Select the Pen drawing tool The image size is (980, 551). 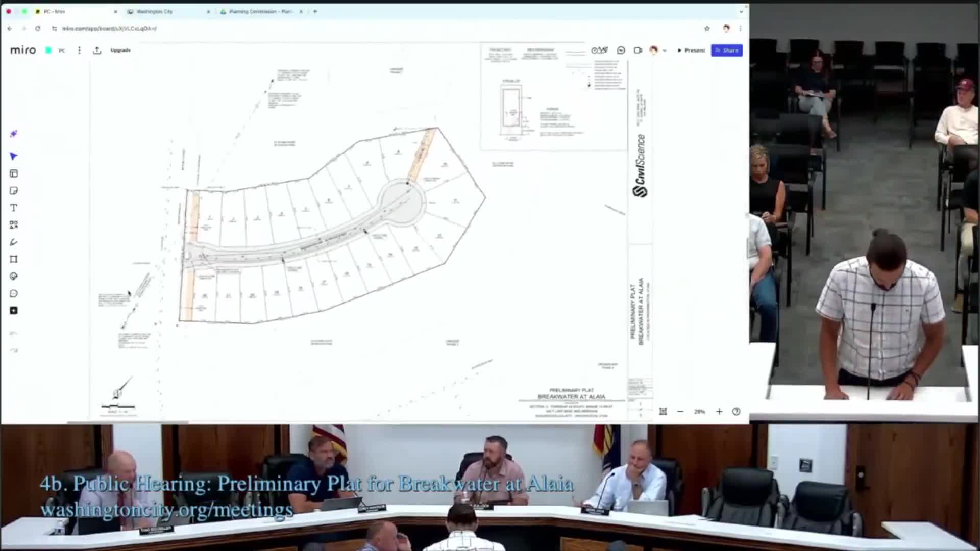14,242
